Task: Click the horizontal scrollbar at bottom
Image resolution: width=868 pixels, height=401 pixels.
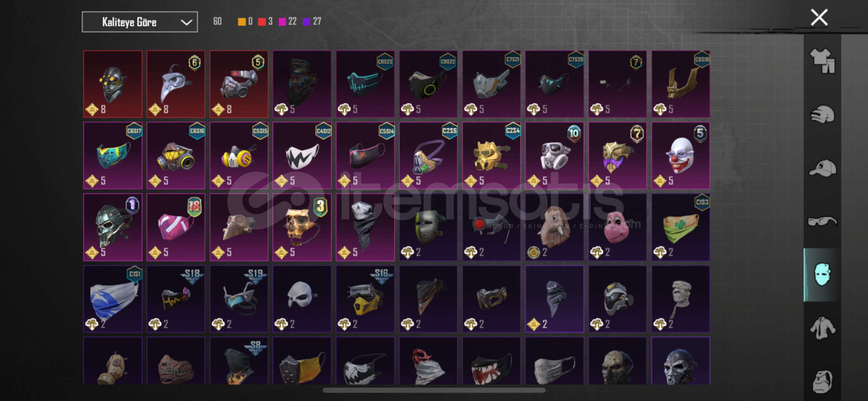Action: (434, 390)
